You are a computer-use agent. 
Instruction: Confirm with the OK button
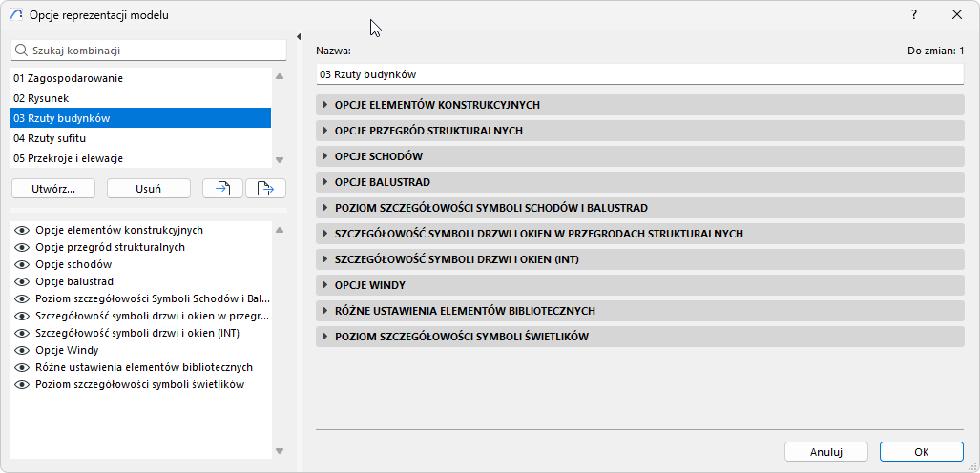921,452
